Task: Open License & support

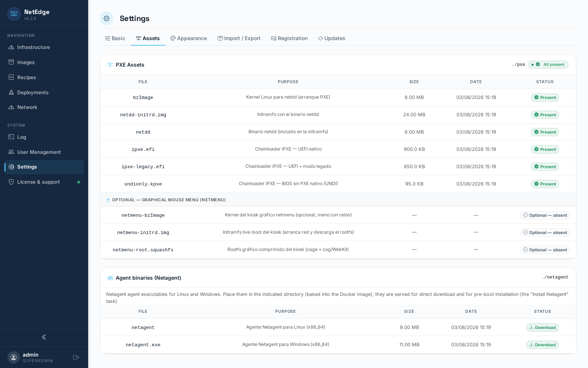Action: coord(44,182)
